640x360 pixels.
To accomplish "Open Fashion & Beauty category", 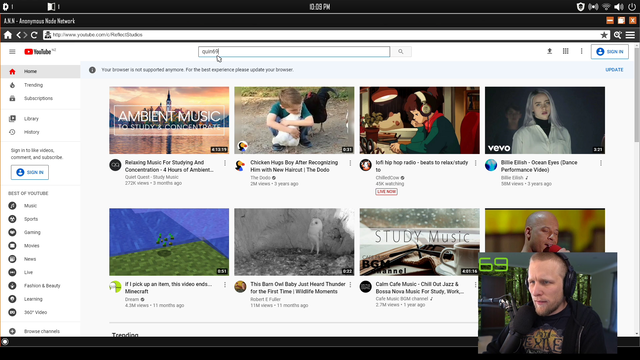I will click(41, 286).
